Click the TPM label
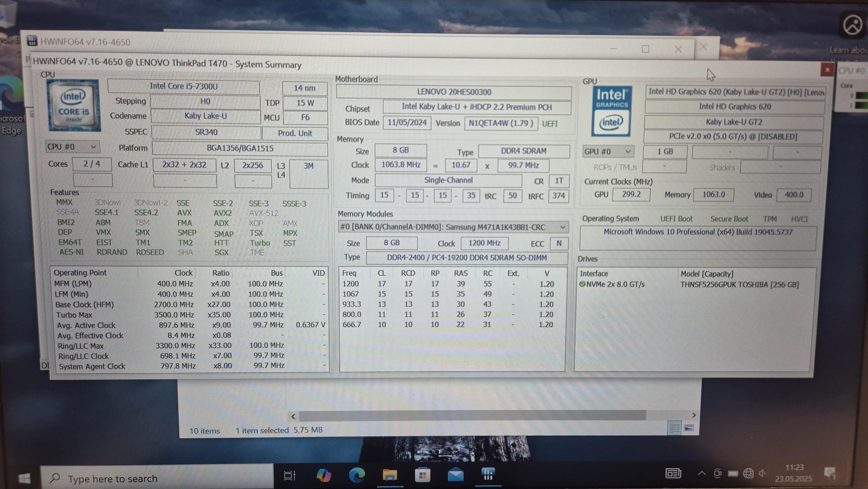The image size is (868, 489). tap(770, 219)
